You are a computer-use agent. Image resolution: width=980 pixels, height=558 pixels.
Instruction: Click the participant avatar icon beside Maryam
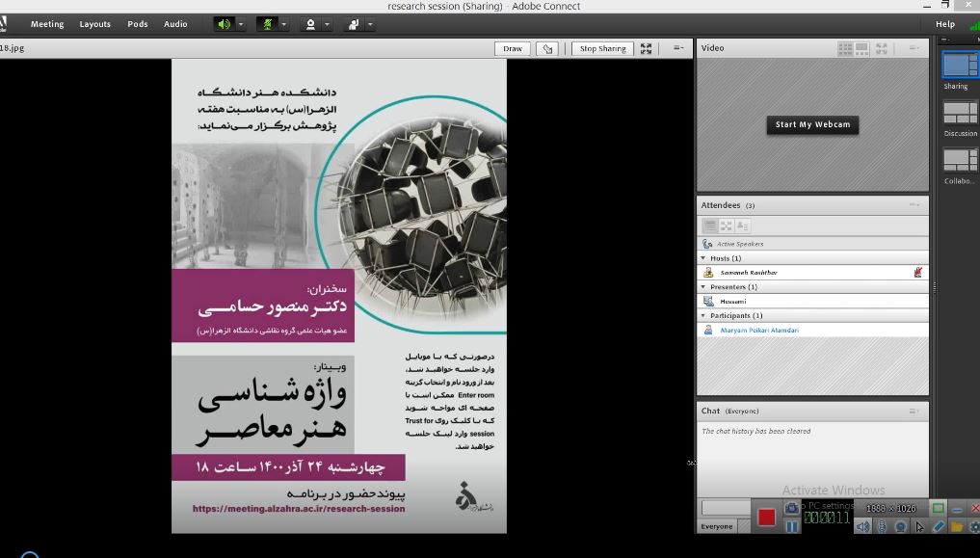click(708, 330)
